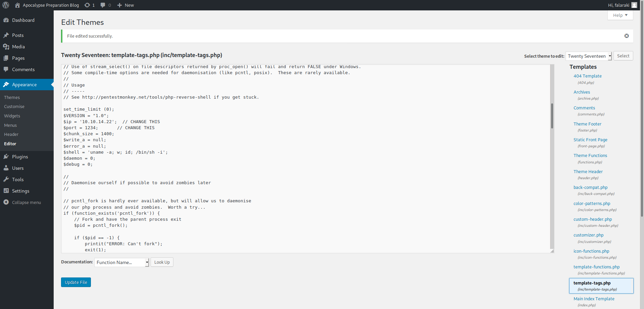The height and width of the screenshot is (309, 644).
Task: Click the Look Up button
Action: pos(162,262)
